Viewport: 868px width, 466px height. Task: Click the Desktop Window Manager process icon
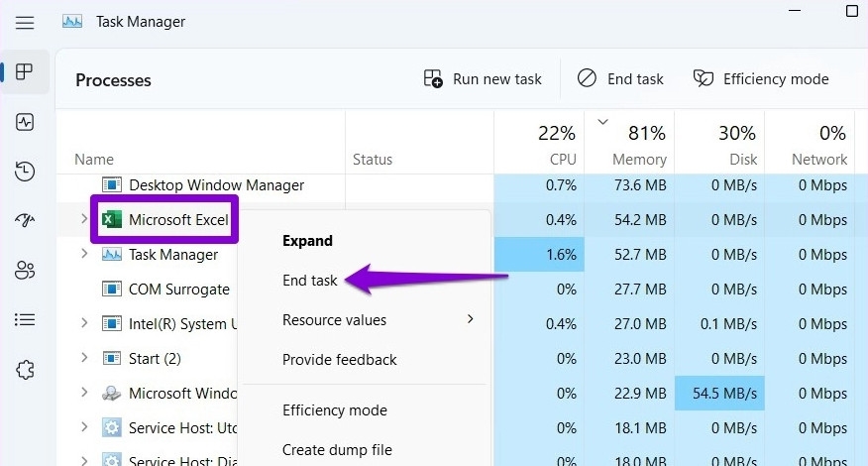(x=112, y=184)
